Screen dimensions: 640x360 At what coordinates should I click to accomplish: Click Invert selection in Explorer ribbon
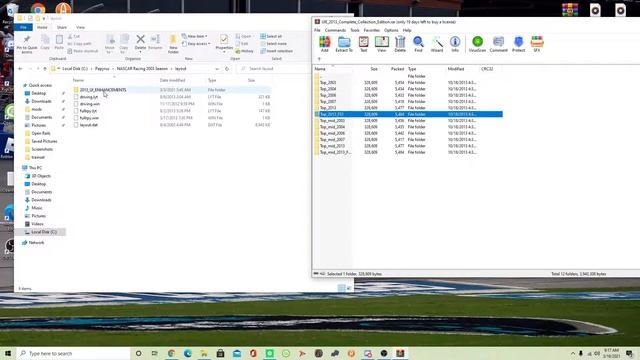tap(276, 51)
